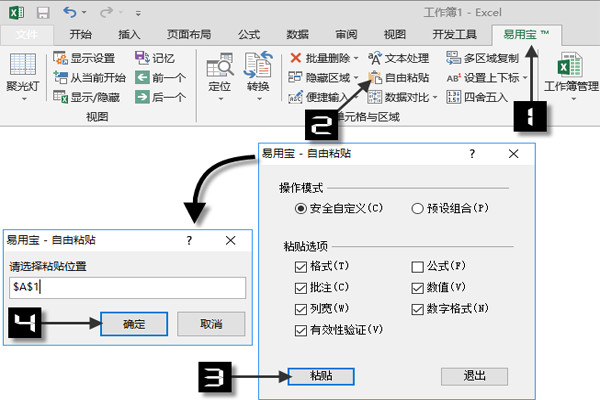Click the 便捷输入 command
This screenshot has height=400, width=600.
[318, 97]
